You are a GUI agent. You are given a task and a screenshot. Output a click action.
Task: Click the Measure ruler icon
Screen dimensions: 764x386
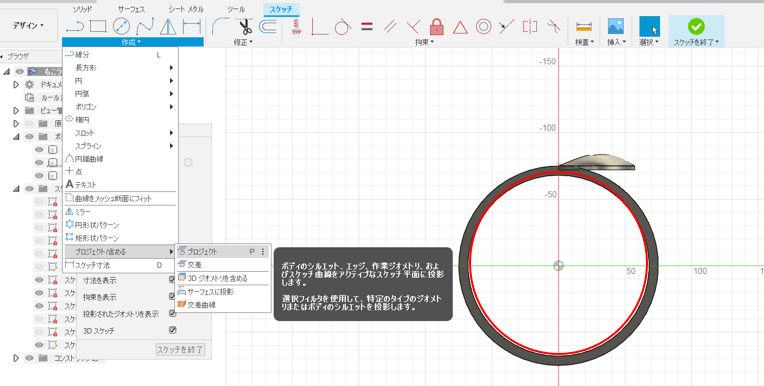[584, 26]
